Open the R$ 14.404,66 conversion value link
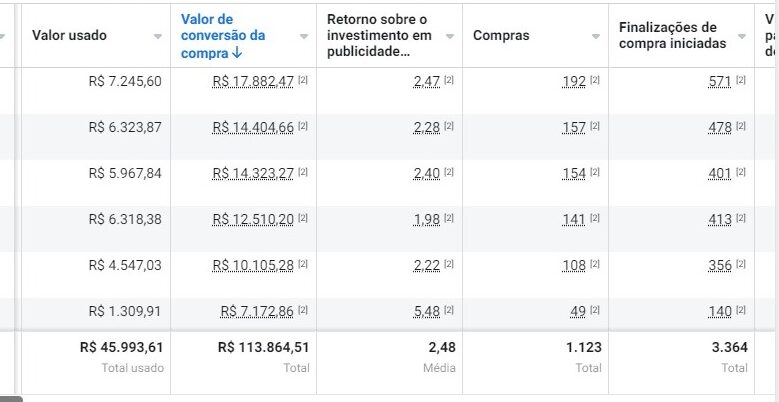This screenshot has height=402, width=779. (x=253, y=127)
